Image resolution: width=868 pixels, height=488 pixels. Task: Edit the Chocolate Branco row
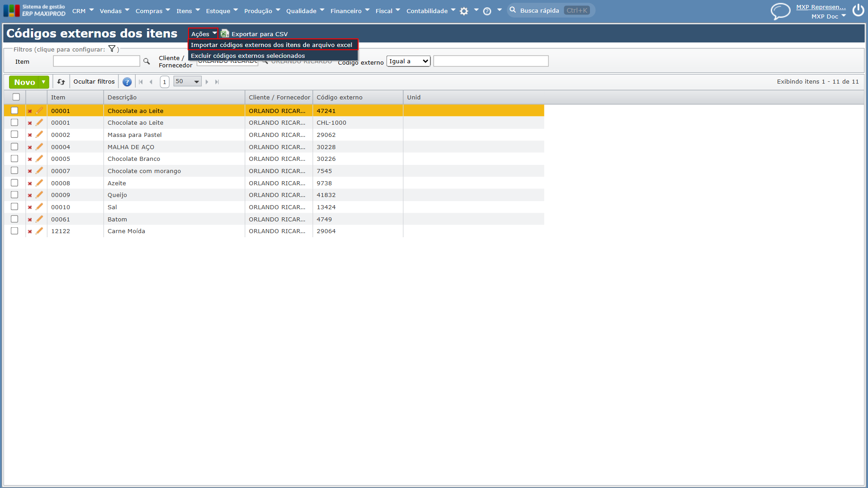(39, 159)
